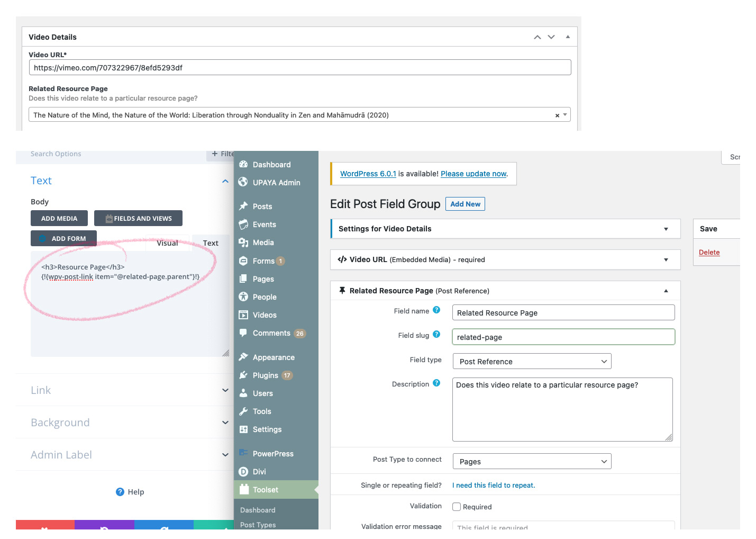Expand the Background section

125,423
